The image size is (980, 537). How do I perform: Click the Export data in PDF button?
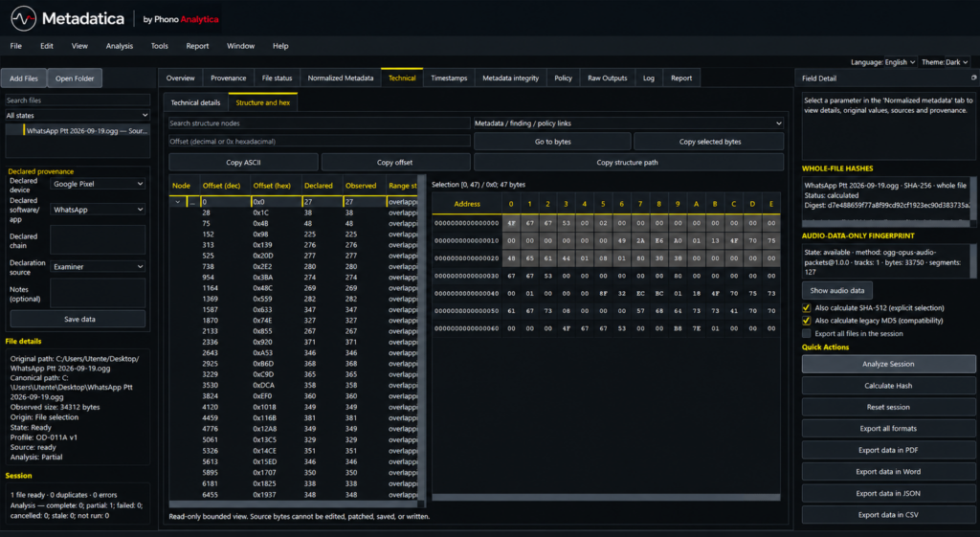click(x=888, y=450)
